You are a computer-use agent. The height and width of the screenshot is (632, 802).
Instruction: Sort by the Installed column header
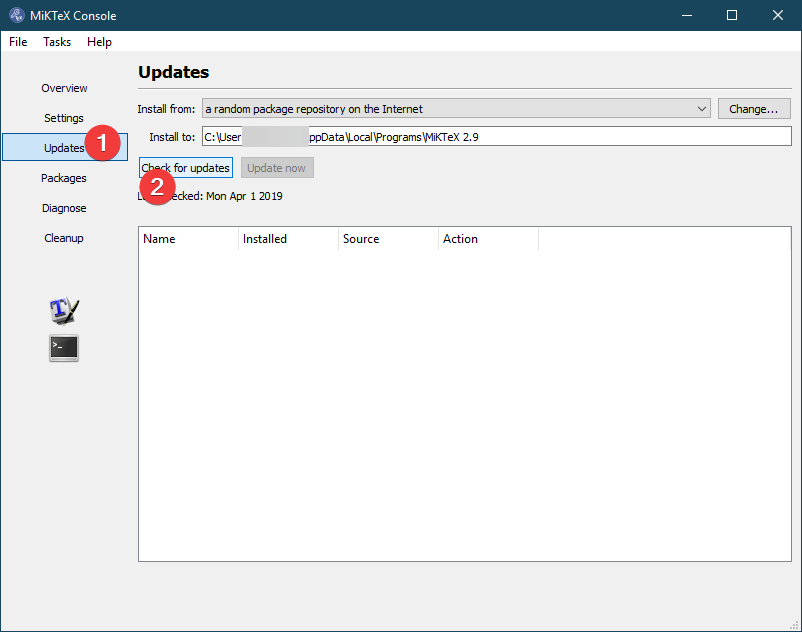tap(288, 239)
